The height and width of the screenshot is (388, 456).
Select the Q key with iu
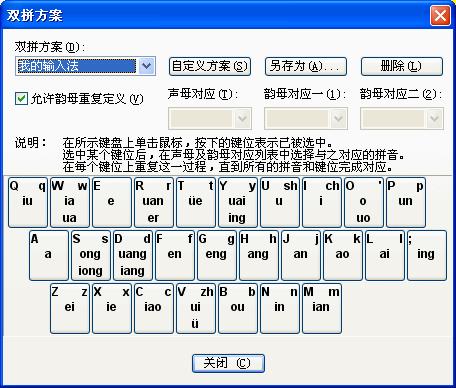pos(28,202)
